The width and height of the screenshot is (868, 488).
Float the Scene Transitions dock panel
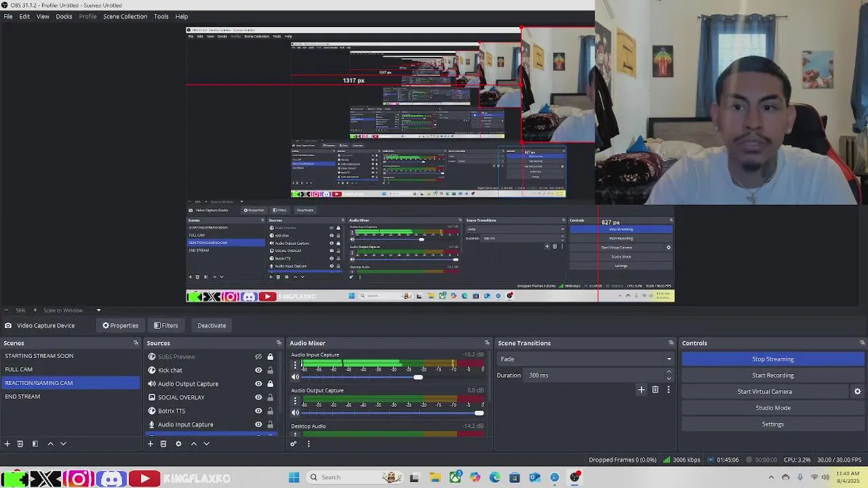[671, 343]
